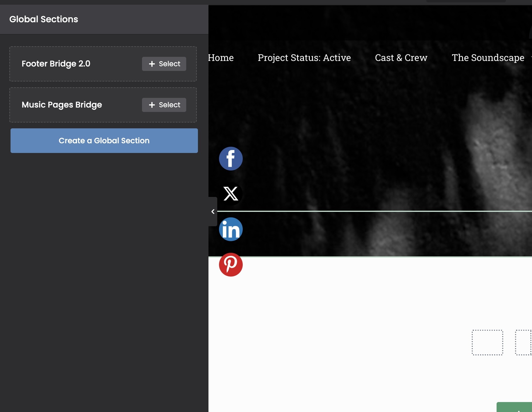The image size is (532, 412).
Task: Open the Home menu item
Action: (221, 58)
